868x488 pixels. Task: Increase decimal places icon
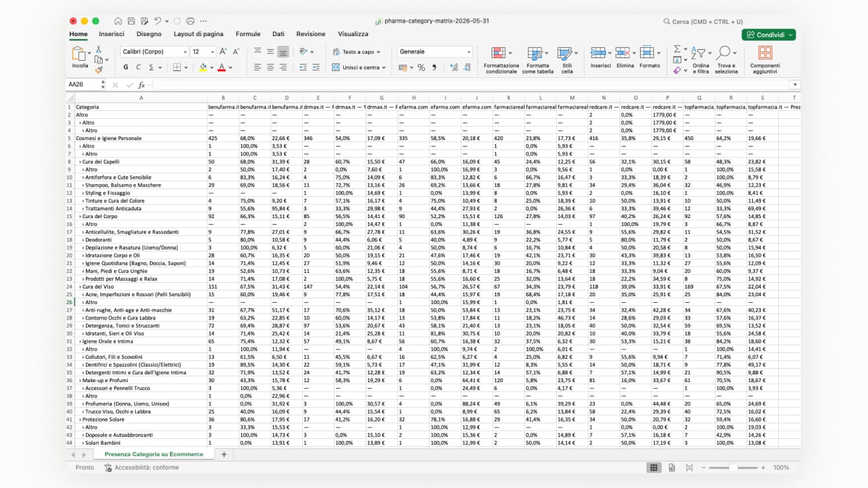(453, 67)
